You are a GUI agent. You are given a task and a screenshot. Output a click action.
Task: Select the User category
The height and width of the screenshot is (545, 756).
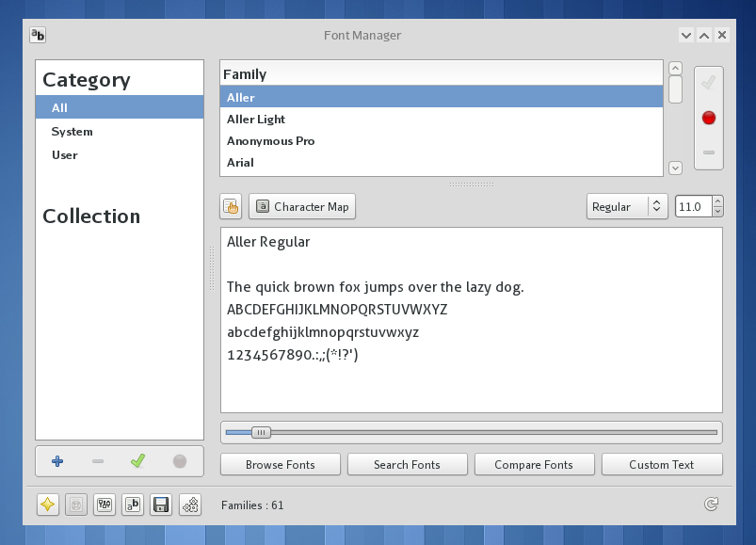120,154
